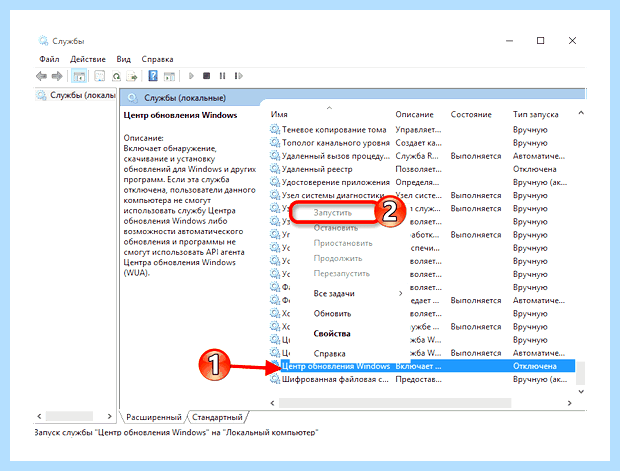Open the Действие menu
The height and width of the screenshot is (471, 620).
[x=88, y=59]
